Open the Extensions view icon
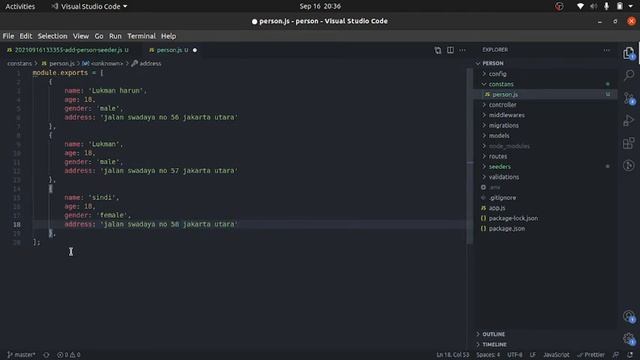The image size is (640, 360). click(629, 143)
